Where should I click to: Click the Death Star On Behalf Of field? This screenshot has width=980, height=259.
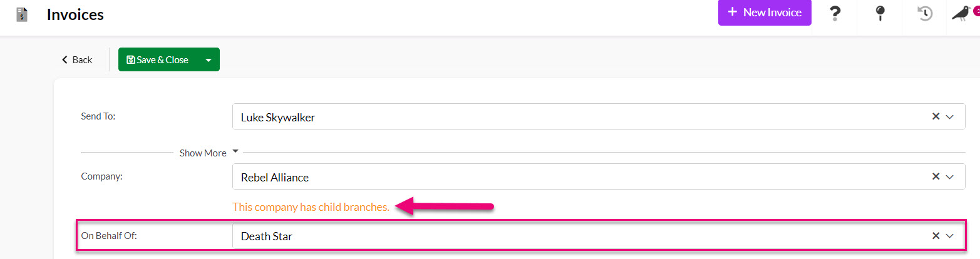(598, 236)
